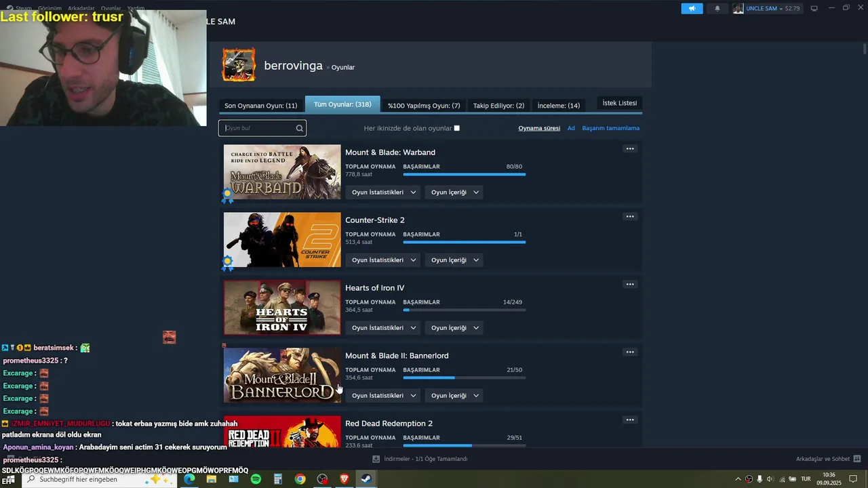Open Calculator from taskbar
The width and height of the screenshot is (868, 488).
[278, 479]
